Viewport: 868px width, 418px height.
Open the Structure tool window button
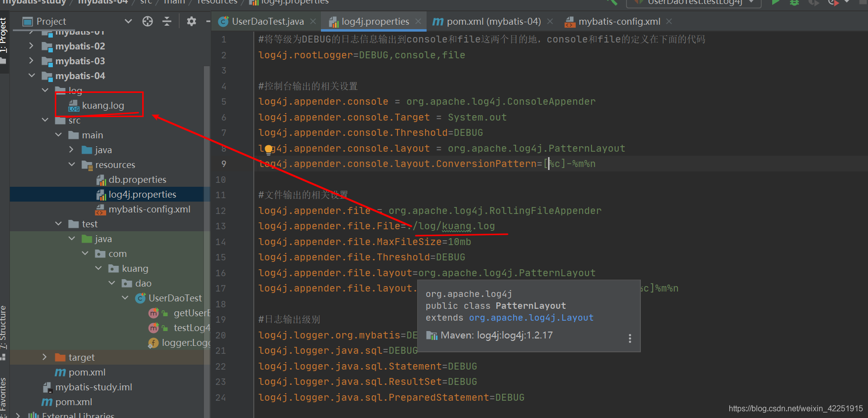click(4, 327)
